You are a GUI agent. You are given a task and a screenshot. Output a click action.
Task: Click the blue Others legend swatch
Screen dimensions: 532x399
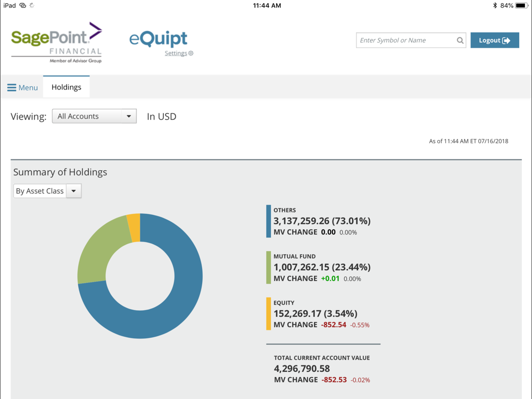(x=269, y=221)
